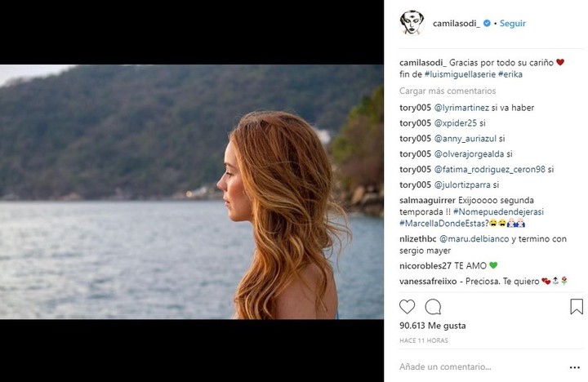Click camilasodi_ profile avatar picture

pos(412,23)
